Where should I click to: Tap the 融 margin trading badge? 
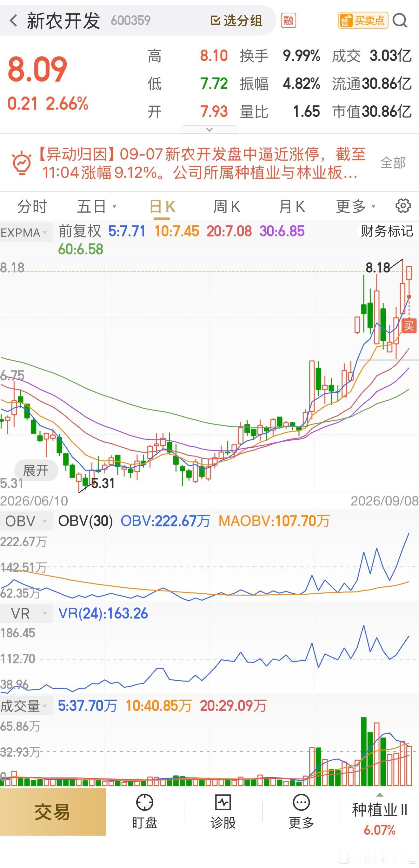click(288, 21)
